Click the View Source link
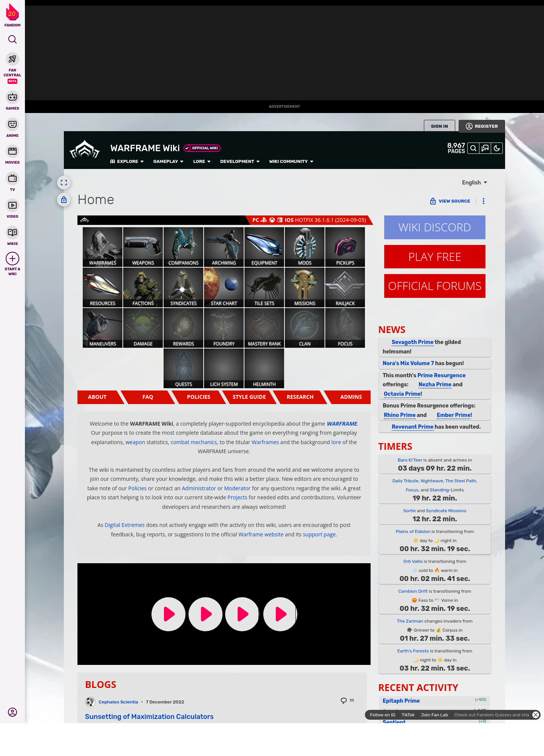This screenshot has width=544, height=756. (x=450, y=201)
